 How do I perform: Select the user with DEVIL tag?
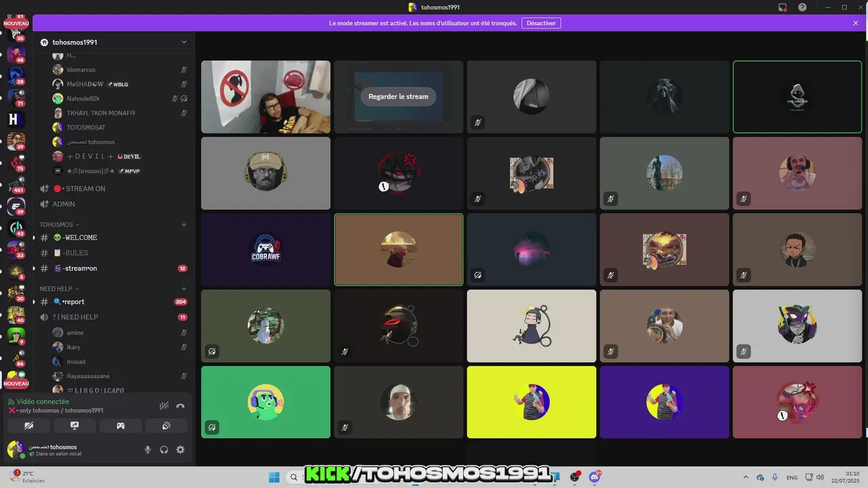pyautogui.click(x=120, y=157)
